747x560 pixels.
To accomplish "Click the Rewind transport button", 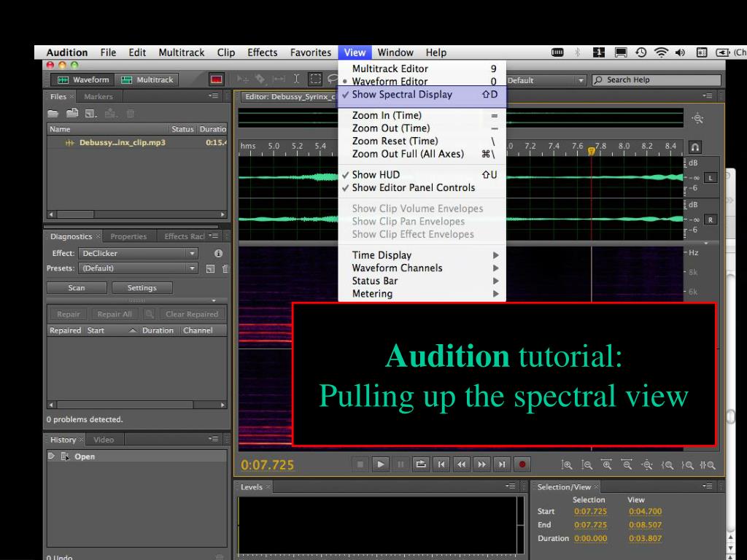I will pos(461,464).
